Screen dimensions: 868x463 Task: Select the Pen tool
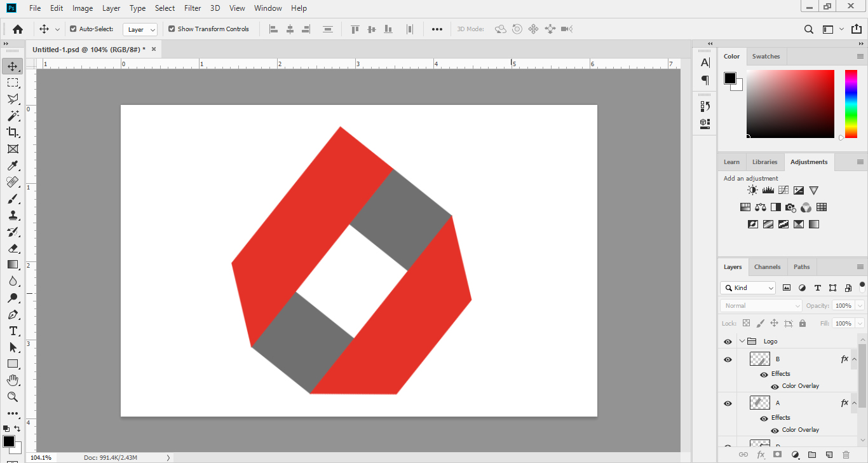point(13,314)
